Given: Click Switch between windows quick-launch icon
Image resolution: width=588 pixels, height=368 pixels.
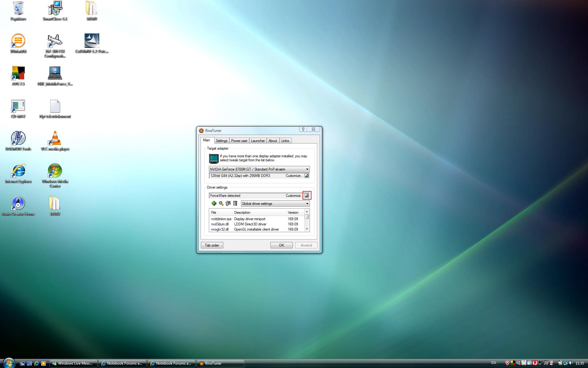Looking at the screenshot, I should 22,363.
